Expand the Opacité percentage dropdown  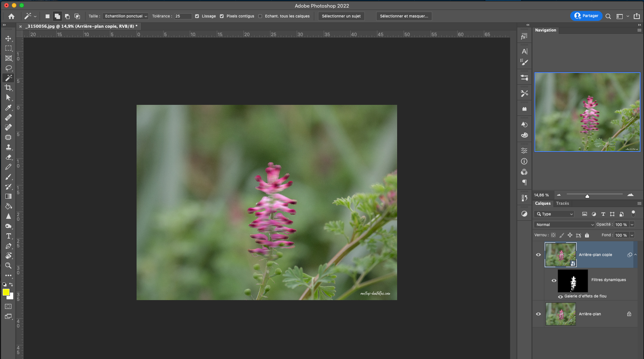[x=632, y=225]
